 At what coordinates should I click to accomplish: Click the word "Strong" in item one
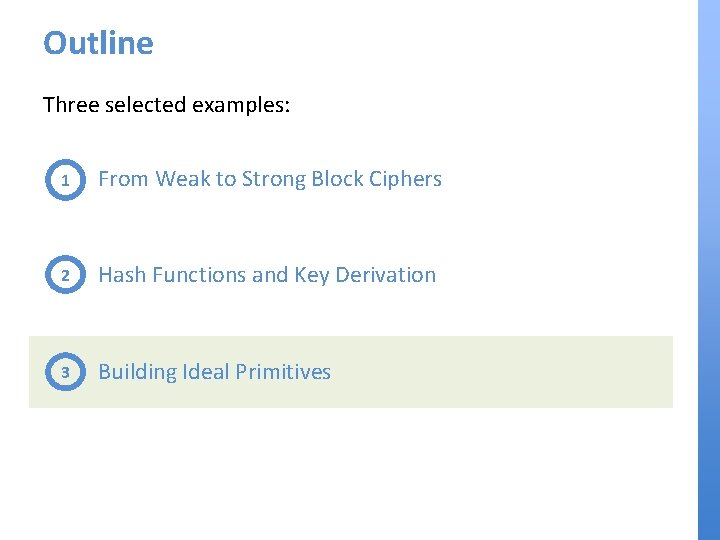tap(273, 179)
